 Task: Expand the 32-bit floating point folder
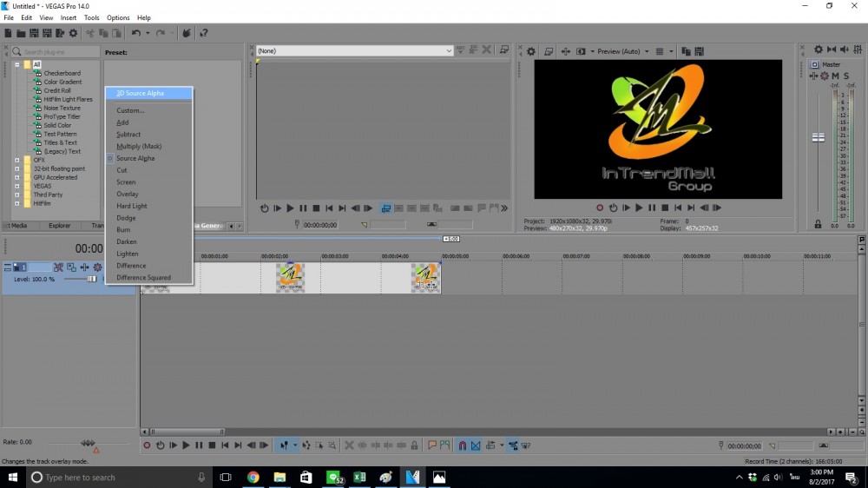(x=17, y=169)
